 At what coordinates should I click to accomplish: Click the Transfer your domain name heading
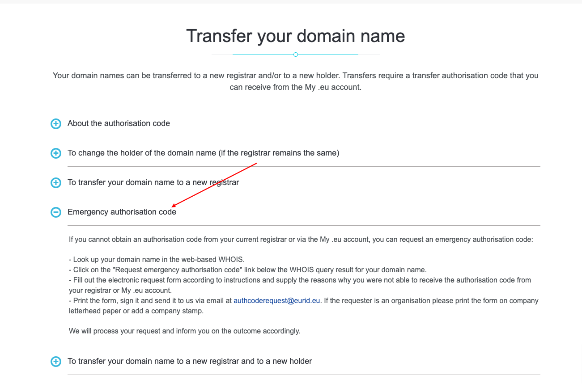coord(295,36)
